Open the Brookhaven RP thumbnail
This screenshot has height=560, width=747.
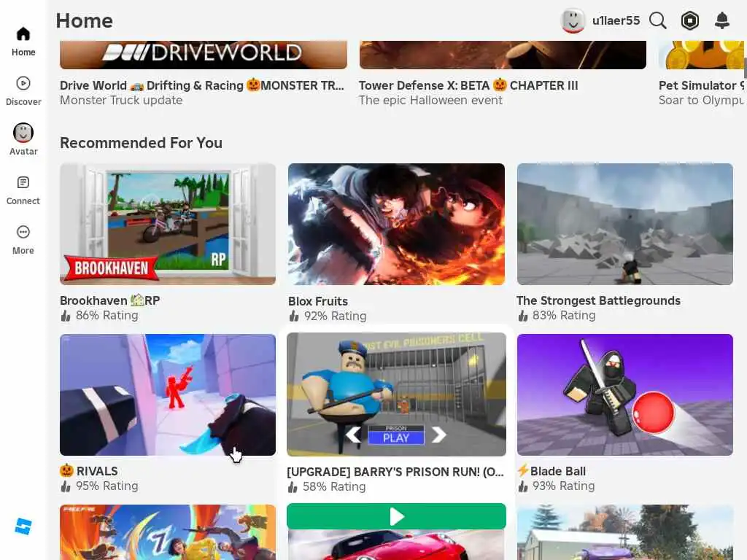pyautogui.click(x=168, y=225)
